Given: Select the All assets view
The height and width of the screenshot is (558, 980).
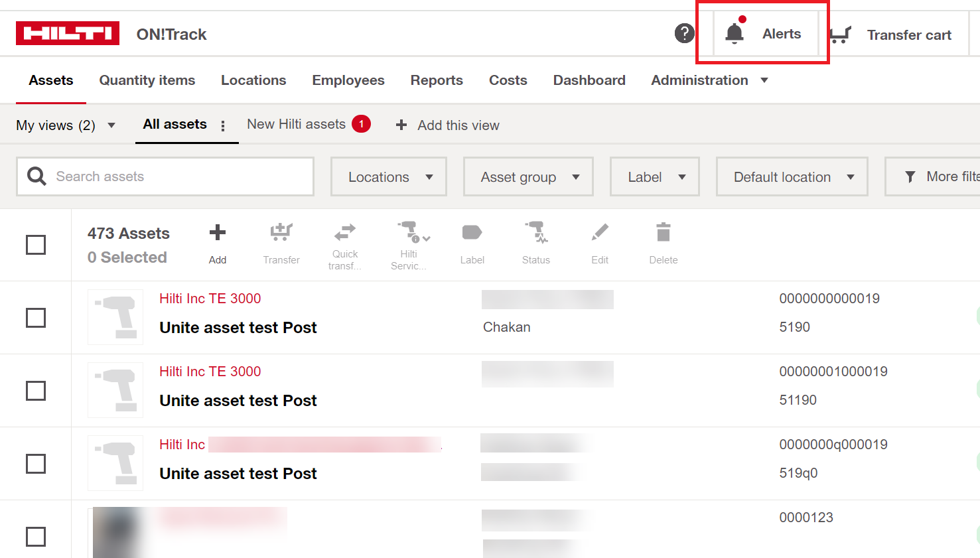Looking at the screenshot, I should coord(175,124).
